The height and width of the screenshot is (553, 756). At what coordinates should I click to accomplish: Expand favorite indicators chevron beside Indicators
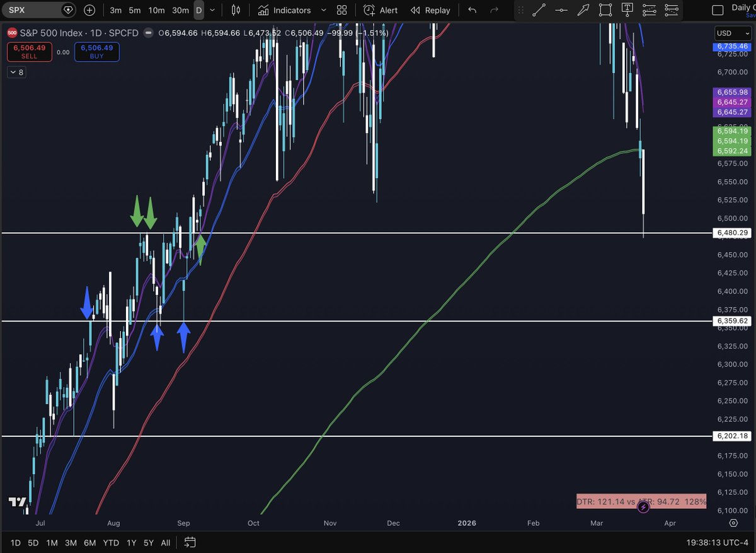(324, 10)
